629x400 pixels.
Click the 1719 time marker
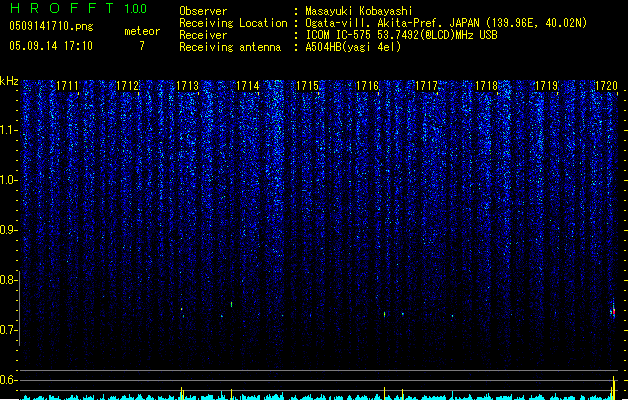pyautogui.click(x=546, y=86)
